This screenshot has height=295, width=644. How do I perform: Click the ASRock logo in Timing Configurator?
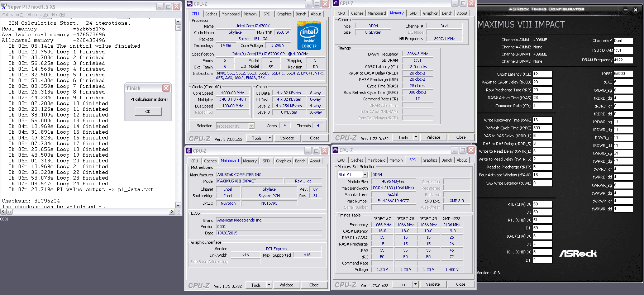tap(578, 253)
